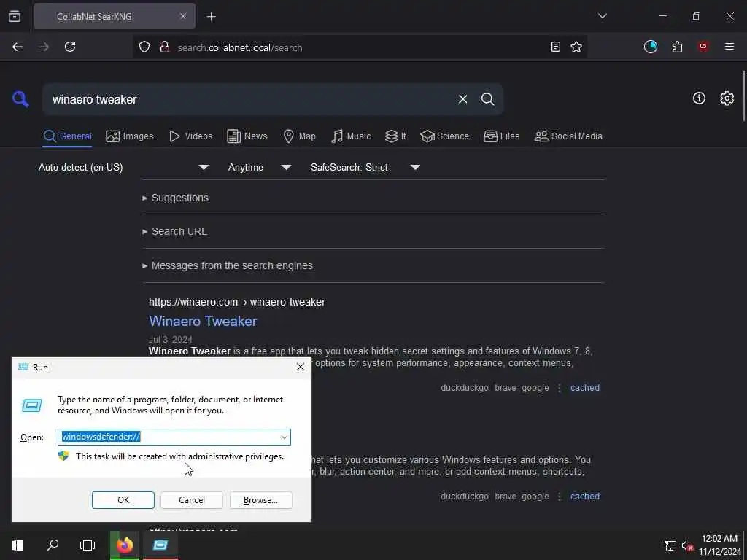Switch to the Videos search tab
Viewport: 747px width, 560px height.
pyautogui.click(x=191, y=136)
